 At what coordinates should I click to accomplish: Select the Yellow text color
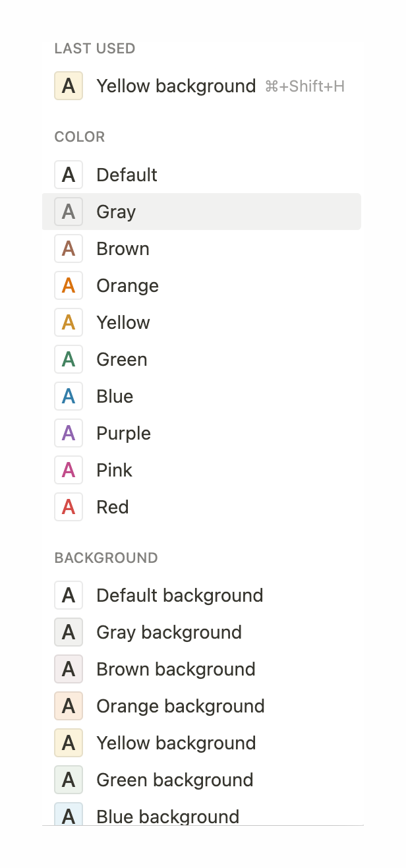pos(123,322)
